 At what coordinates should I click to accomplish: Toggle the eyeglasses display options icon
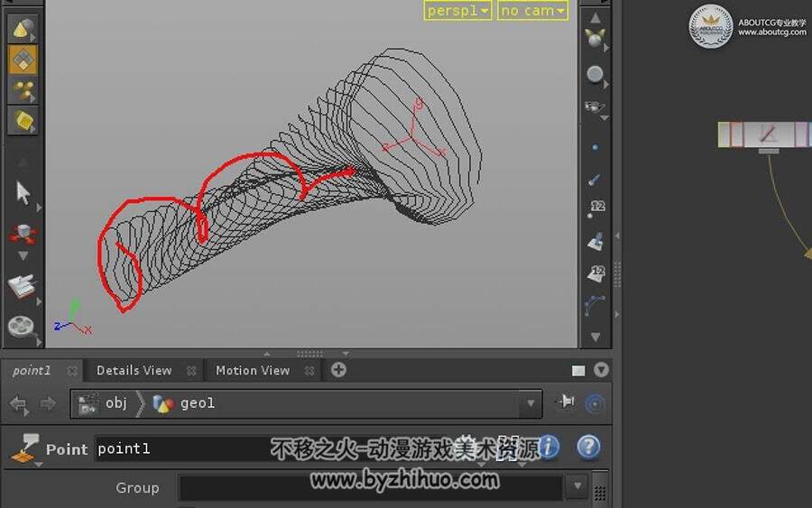pos(595,106)
